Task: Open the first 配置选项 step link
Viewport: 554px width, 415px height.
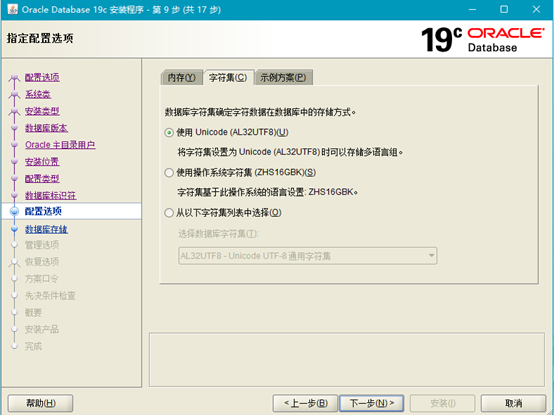Action: (x=42, y=77)
